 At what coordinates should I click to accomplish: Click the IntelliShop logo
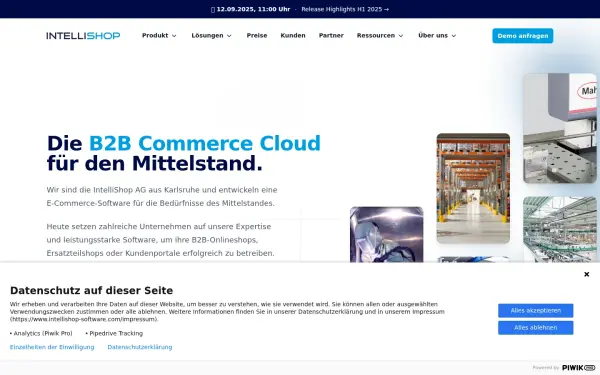(x=83, y=36)
